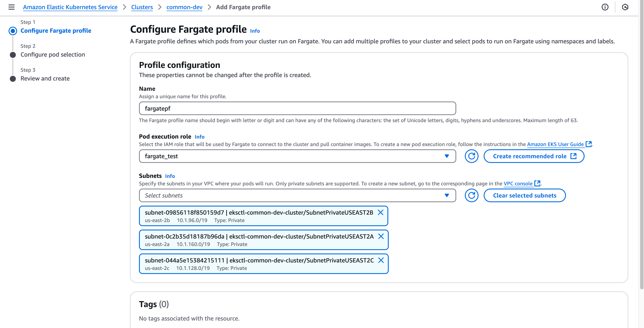Open the fargate_test role dropdown
This screenshot has width=644, height=328.
pyautogui.click(x=297, y=156)
